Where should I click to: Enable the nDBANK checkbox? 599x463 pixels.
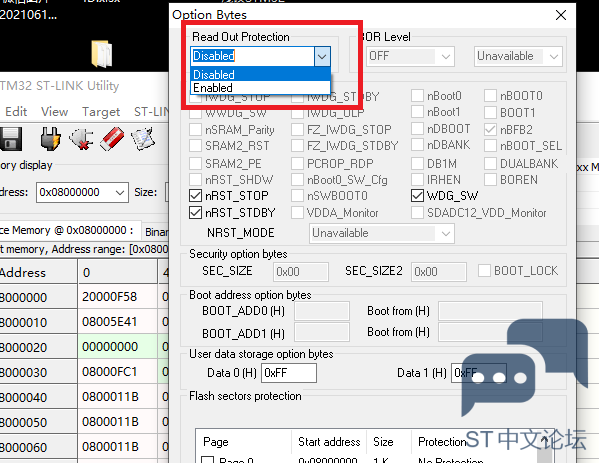pyautogui.click(x=418, y=145)
